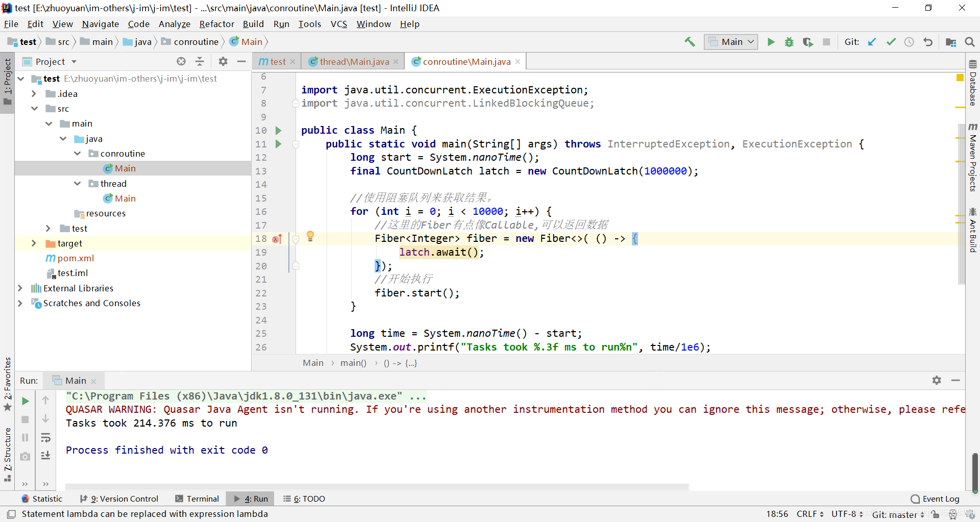
Task: Click the tool window toggle in status bar corner
Action: (x=11, y=514)
